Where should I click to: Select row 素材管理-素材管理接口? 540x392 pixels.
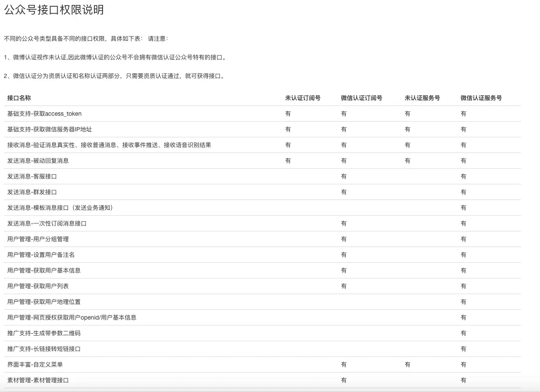[x=262, y=380]
